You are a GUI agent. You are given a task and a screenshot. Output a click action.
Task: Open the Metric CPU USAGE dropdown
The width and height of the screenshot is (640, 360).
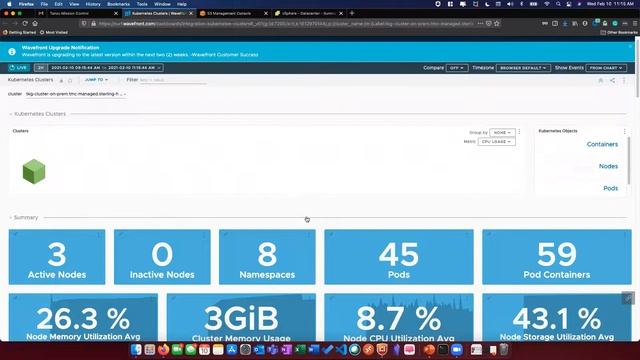[496, 142]
